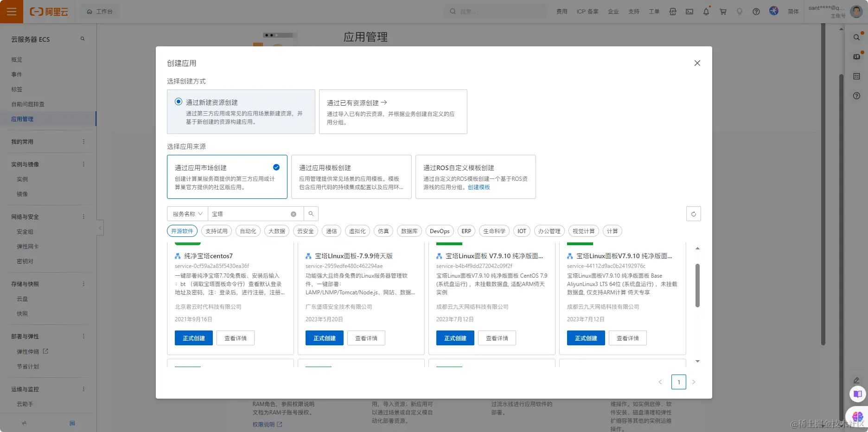The height and width of the screenshot is (432, 868).
Task: Select 通过应用市场创建 source card
Action: (227, 177)
